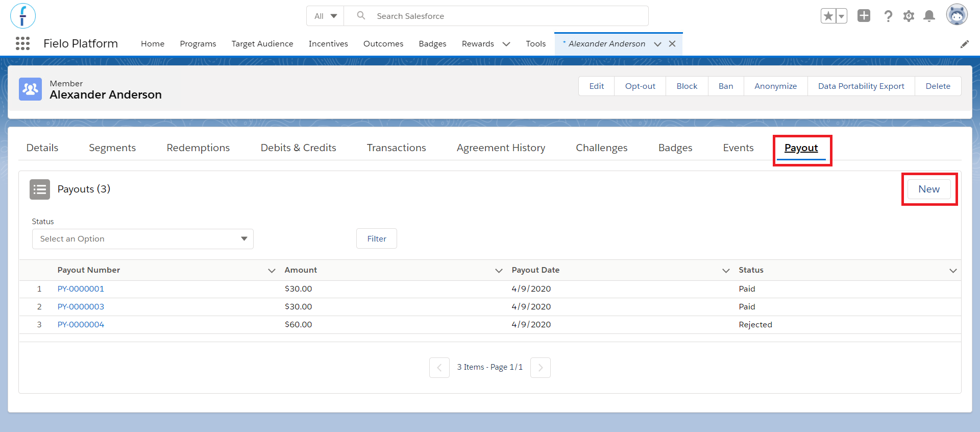
Task: Open the favorites list dropdown arrow
Action: (841, 16)
